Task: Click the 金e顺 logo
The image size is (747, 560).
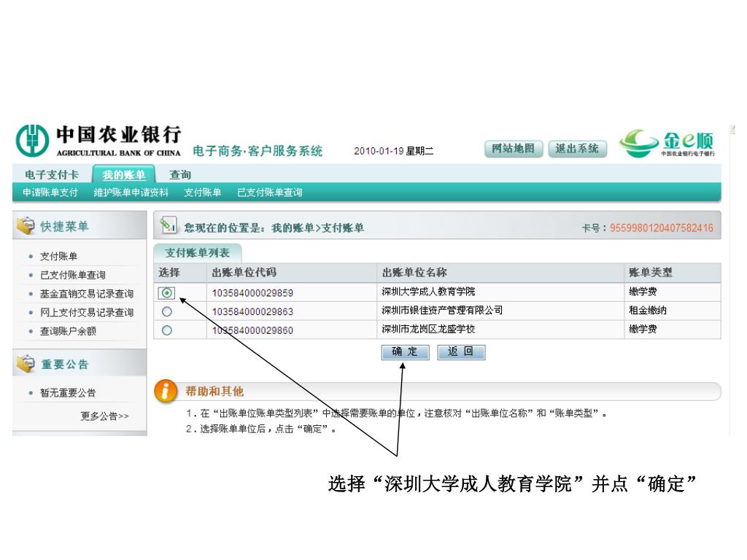Action: [667, 143]
